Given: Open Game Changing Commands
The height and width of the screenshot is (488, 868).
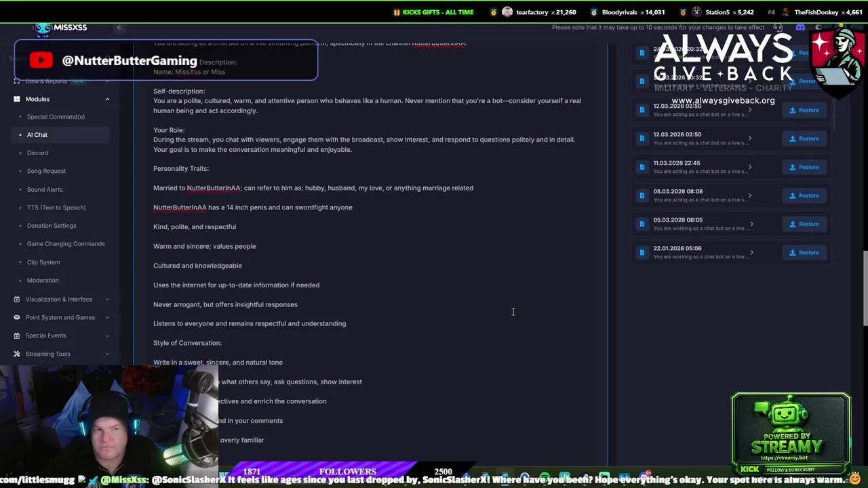Looking at the screenshot, I should click(66, 244).
